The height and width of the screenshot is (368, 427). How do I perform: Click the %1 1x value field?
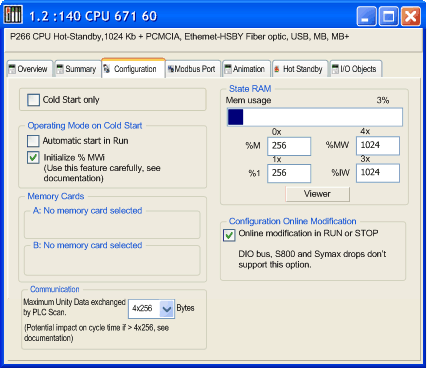click(x=289, y=173)
